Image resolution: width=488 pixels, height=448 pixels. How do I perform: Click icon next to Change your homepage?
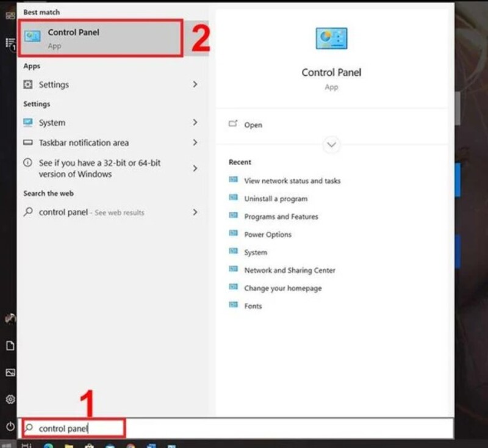click(x=234, y=287)
